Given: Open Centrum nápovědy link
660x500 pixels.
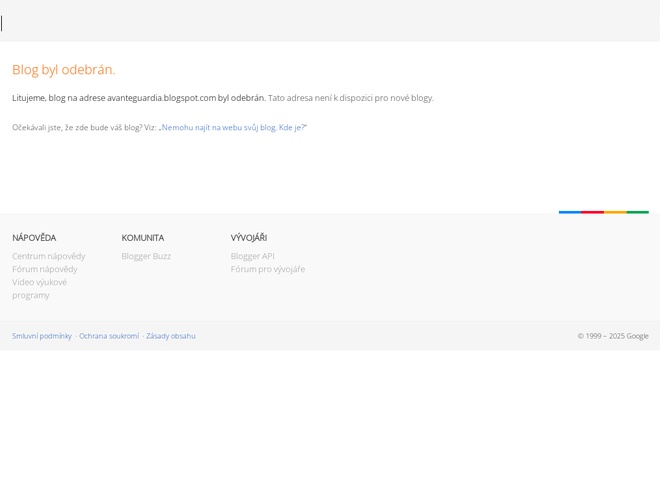Looking at the screenshot, I should coord(48,256).
